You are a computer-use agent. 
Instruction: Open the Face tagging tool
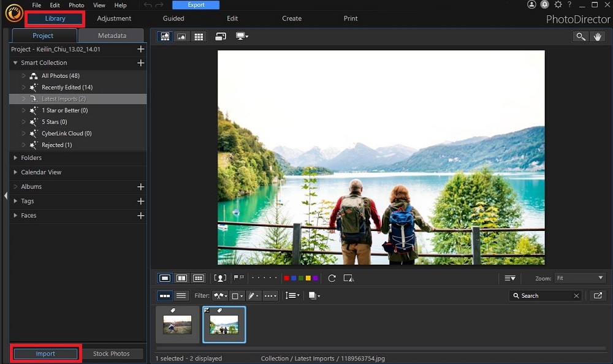coord(220,278)
